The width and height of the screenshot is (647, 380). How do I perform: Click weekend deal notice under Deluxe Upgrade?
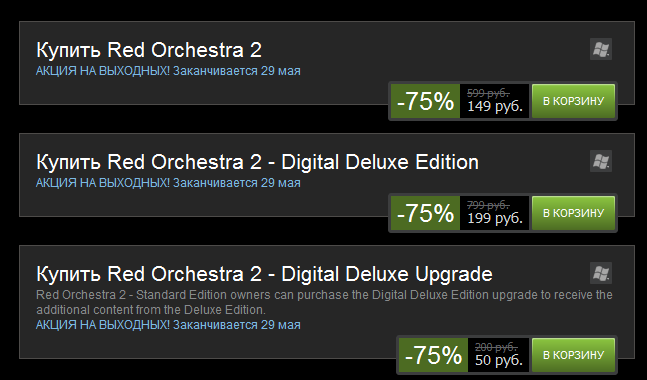point(168,325)
